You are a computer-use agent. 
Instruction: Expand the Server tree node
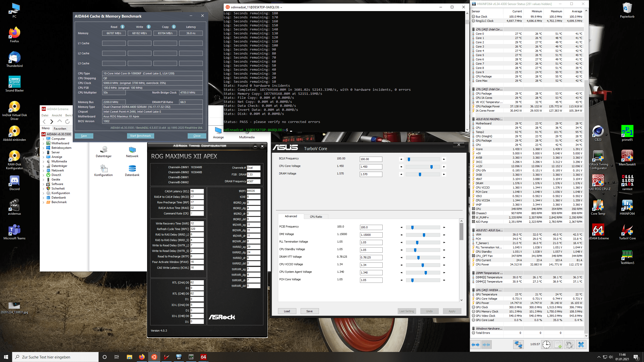pos(44,152)
